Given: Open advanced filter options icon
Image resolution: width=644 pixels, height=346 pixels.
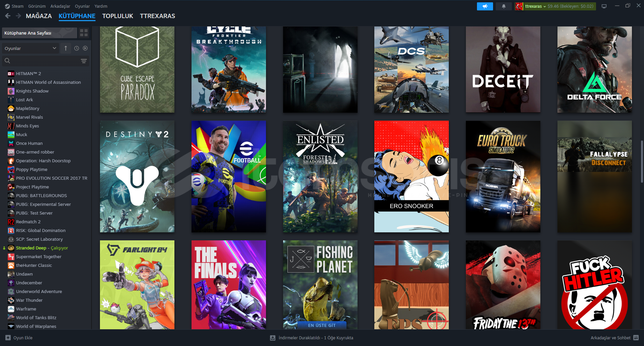Looking at the screenshot, I should [x=84, y=61].
